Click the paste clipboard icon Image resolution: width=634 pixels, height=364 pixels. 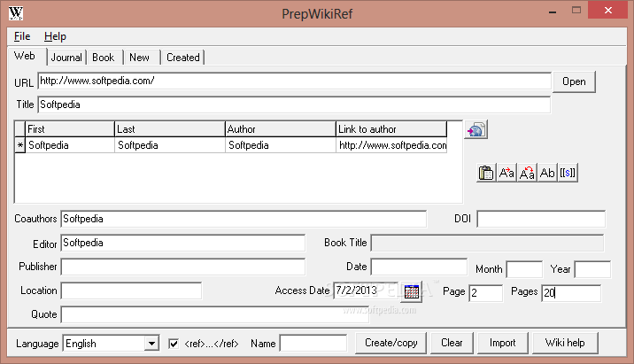pyautogui.click(x=486, y=173)
